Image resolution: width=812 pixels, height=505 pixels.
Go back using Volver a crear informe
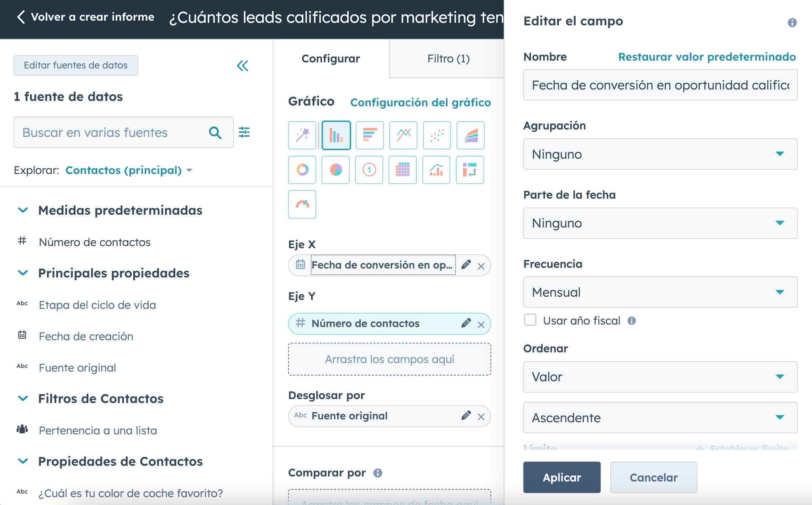[86, 17]
